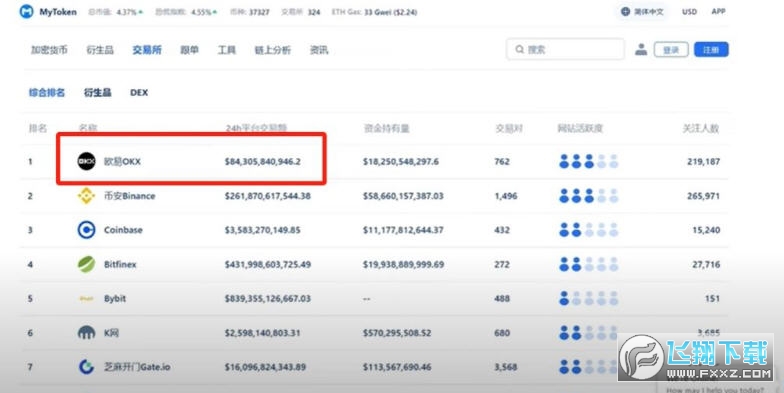Focus the 搜索 search input field

[x=566, y=50]
